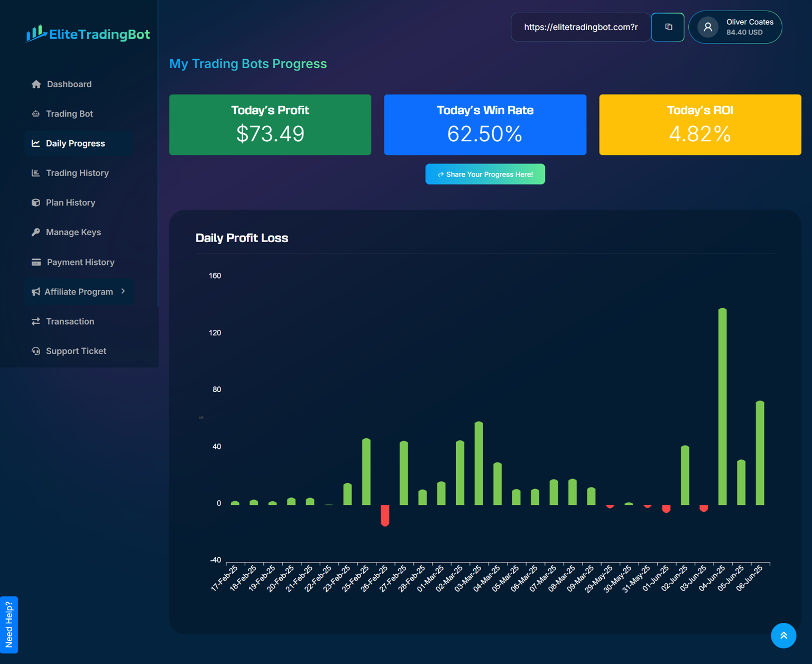812x664 pixels.
Task: Click the Support Ticket headset icon
Action: point(36,351)
